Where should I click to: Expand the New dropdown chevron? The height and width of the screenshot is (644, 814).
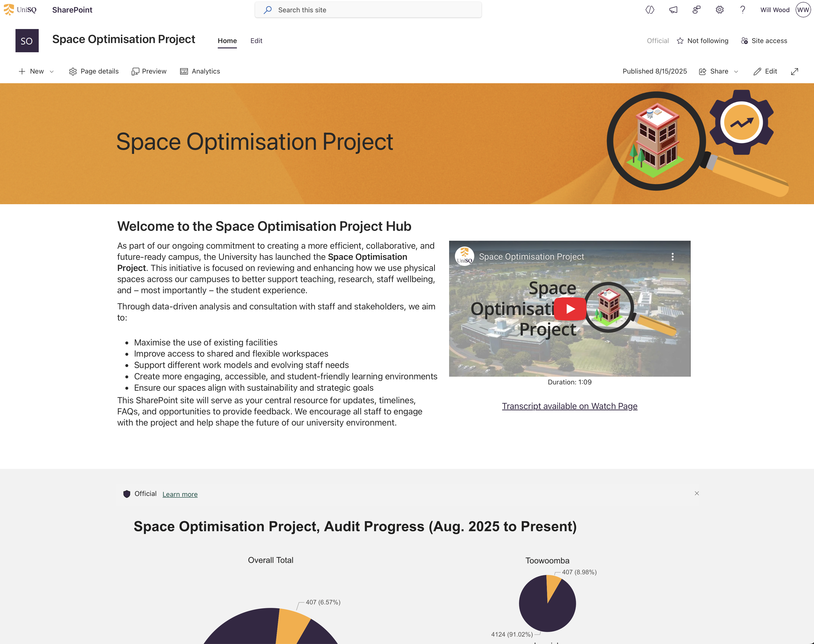click(x=52, y=72)
